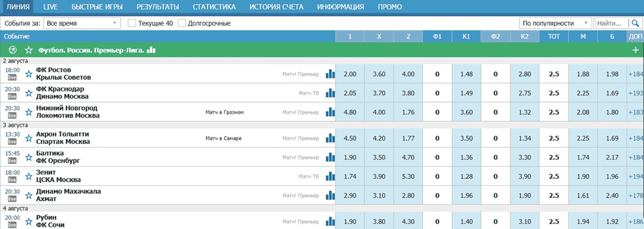
Task: Open the РЕЗУЛЬТАТЫ tab
Action: pos(158,7)
